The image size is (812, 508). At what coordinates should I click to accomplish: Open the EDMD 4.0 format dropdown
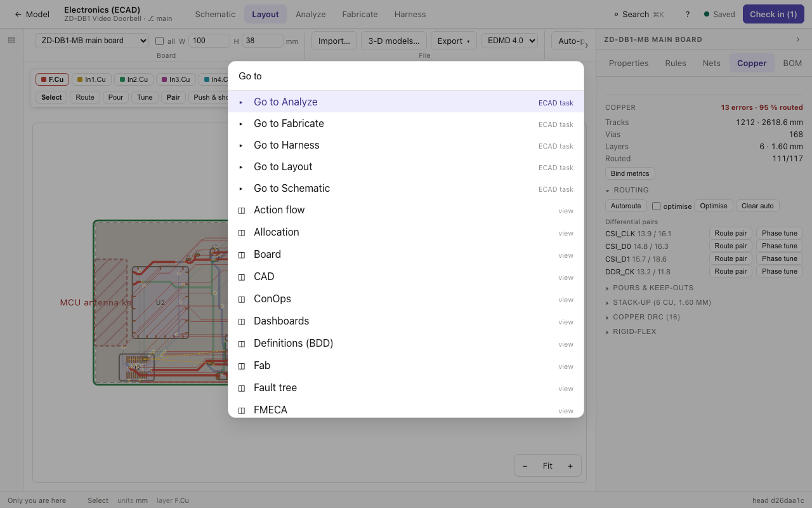(509, 41)
